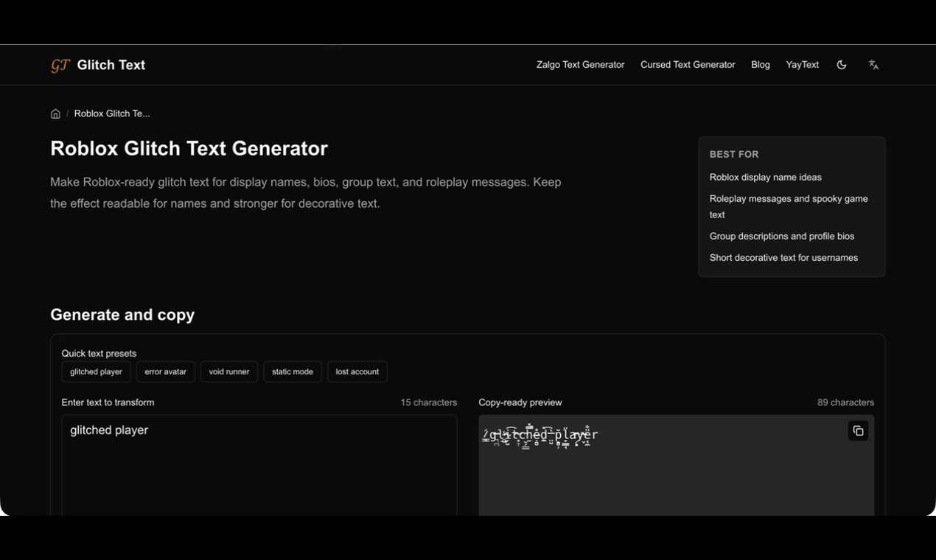The width and height of the screenshot is (936, 560).
Task: Use the lost account preset
Action: [x=357, y=371]
